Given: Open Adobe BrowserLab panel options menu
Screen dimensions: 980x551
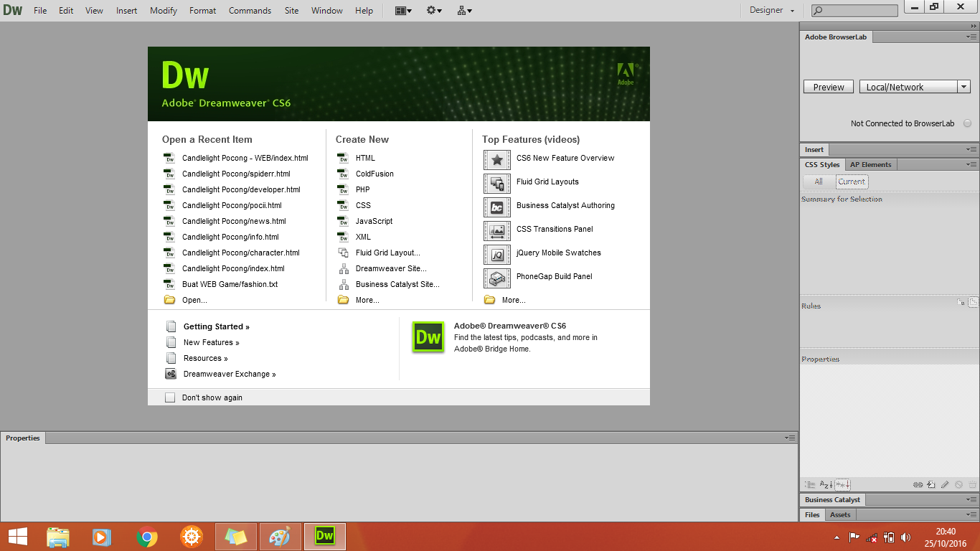Looking at the screenshot, I should [972, 37].
